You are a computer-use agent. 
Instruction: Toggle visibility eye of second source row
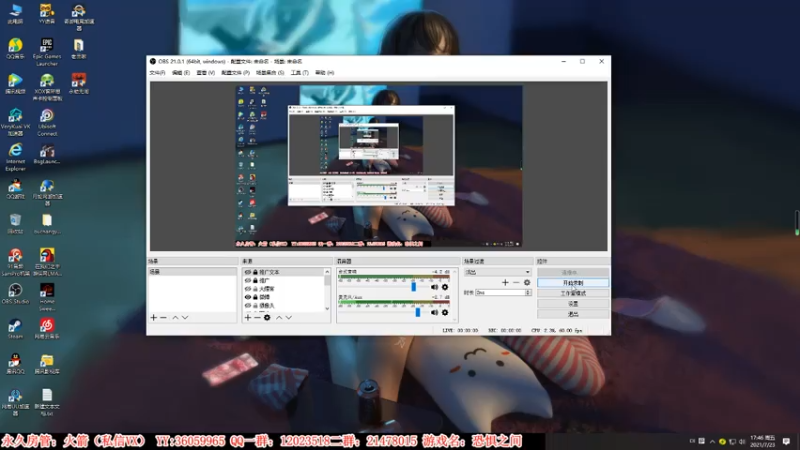pyautogui.click(x=248, y=281)
